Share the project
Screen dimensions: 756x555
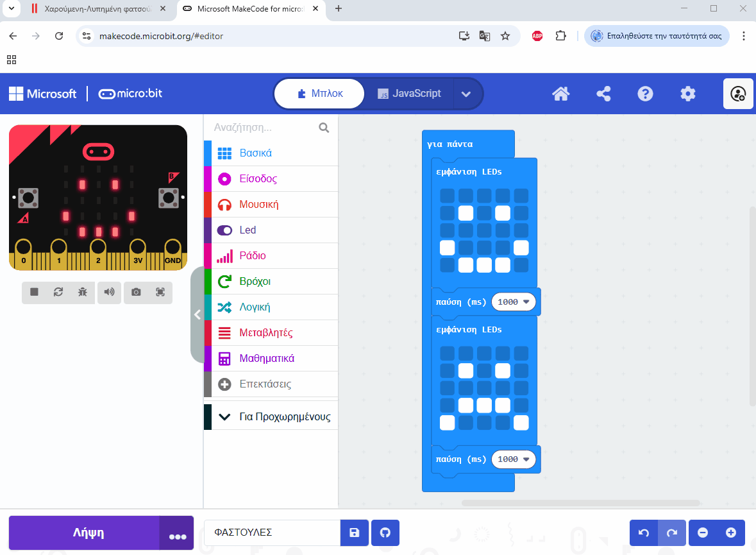click(x=603, y=94)
